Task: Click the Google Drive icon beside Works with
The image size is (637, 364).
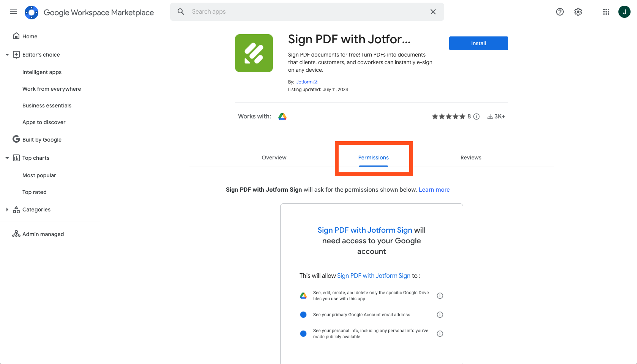Action: [x=282, y=117]
